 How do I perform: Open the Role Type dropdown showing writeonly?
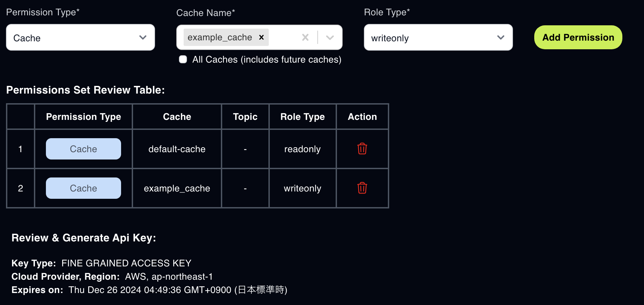point(438,37)
